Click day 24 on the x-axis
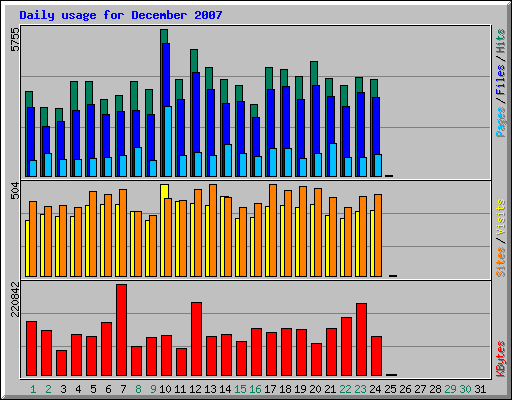This screenshot has width=512, height=400. [x=375, y=389]
